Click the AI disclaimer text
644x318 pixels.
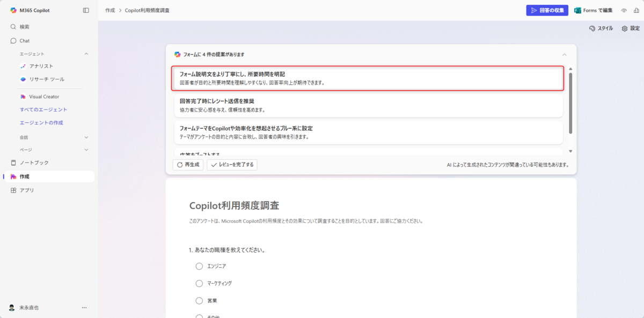508,165
